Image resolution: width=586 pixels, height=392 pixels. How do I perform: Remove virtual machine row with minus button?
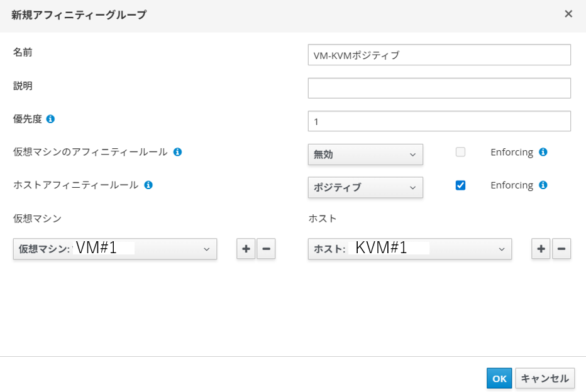[266, 249]
